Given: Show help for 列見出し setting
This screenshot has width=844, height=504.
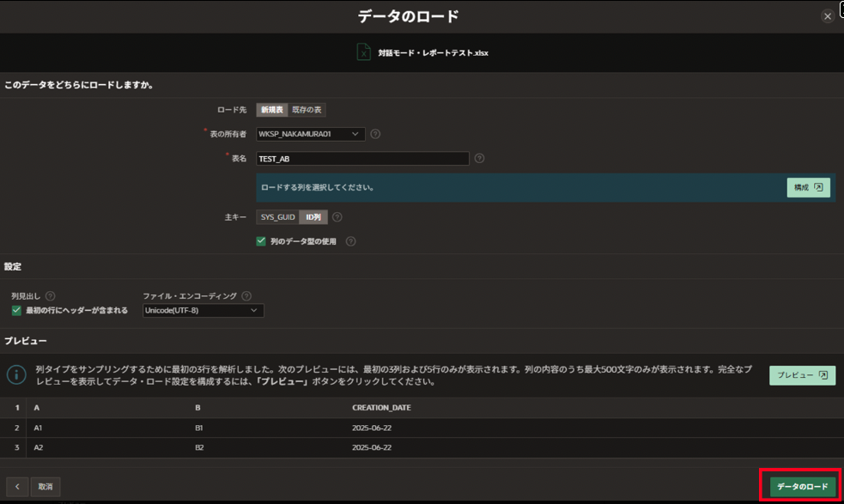Looking at the screenshot, I should coord(50,296).
